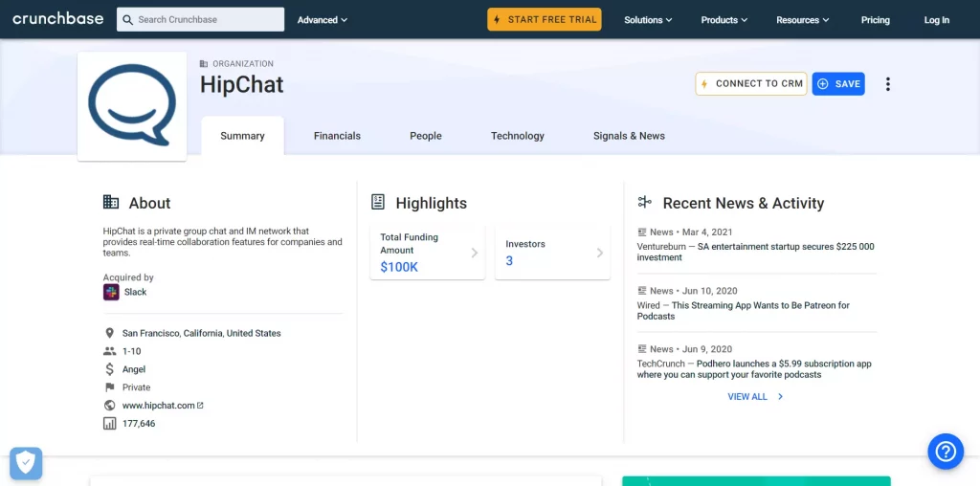Viewport: 980px width, 486px height.
Task: Click the bar chart rank icon
Action: pyautogui.click(x=109, y=424)
